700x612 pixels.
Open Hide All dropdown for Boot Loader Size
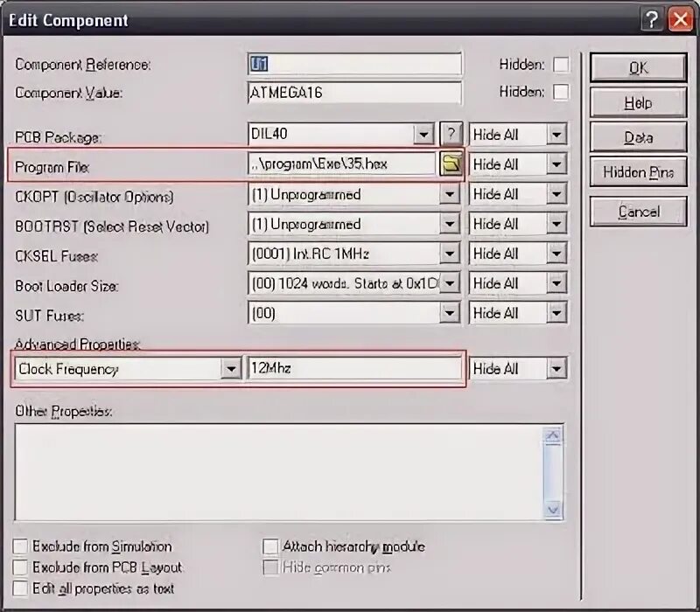[x=556, y=282]
